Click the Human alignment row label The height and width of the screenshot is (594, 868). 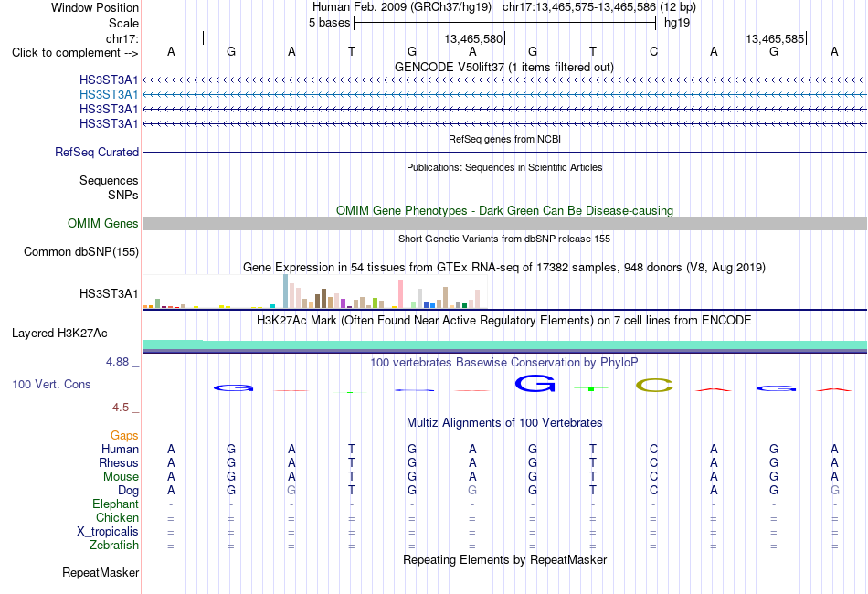coord(120,449)
